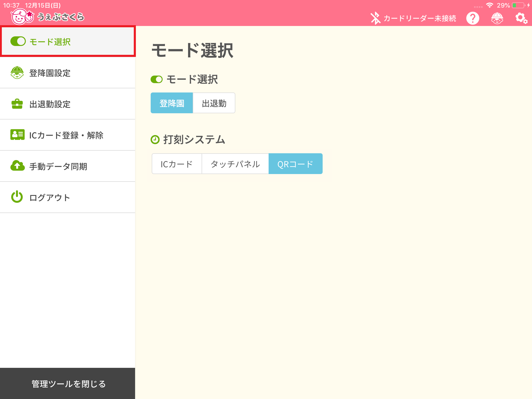Click the clock icon beside 打刻システム

155,139
